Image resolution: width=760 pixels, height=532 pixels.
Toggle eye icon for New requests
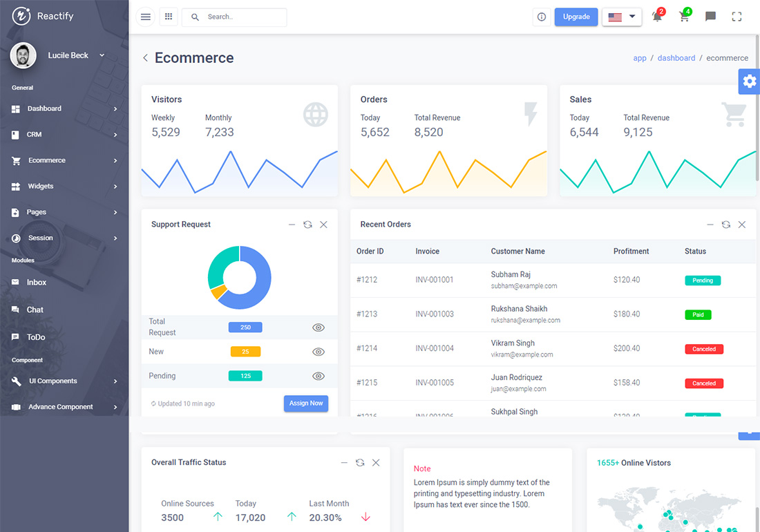click(x=319, y=352)
